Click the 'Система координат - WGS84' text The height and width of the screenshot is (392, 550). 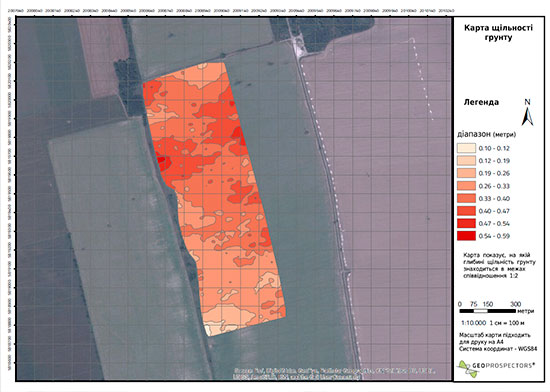pos(498,349)
